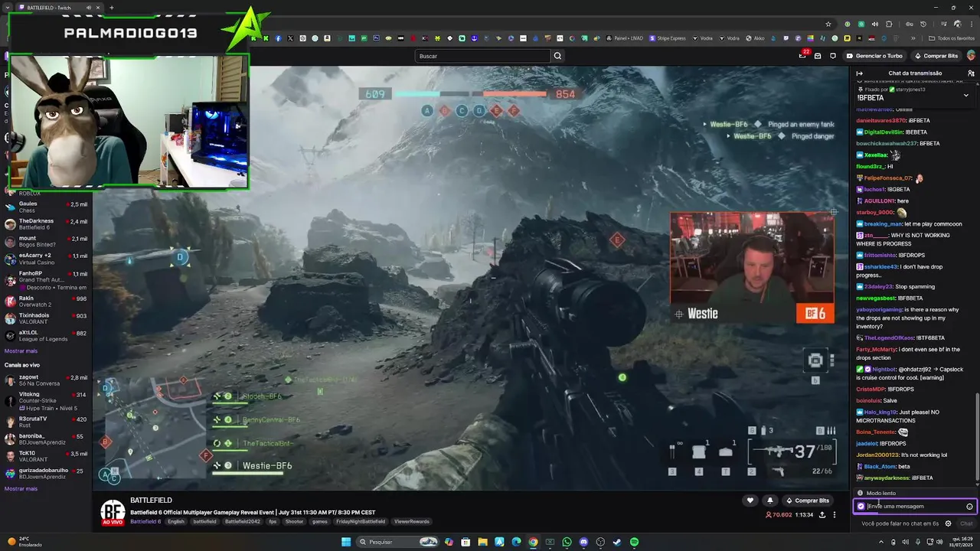Open WhatsApp from the taskbar
Image resolution: width=980 pixels, height=551 pixels.
(567, 542)
